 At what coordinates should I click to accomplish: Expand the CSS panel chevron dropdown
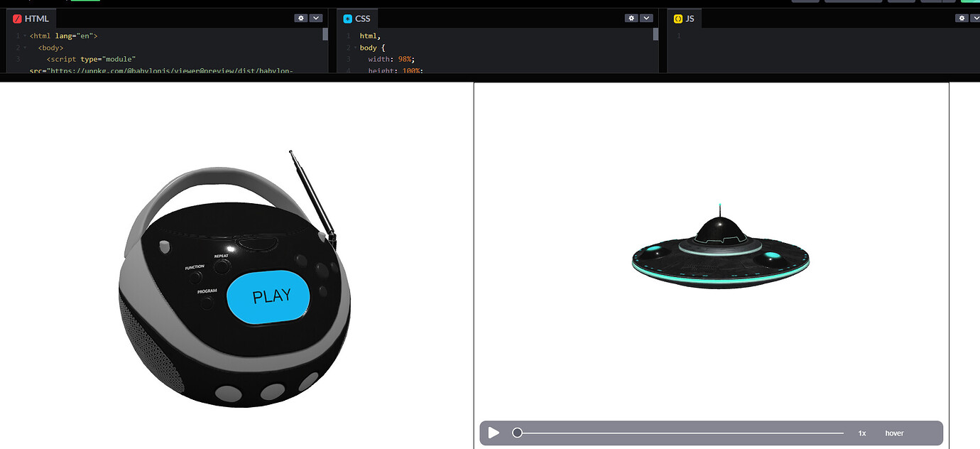coord(646,18)
